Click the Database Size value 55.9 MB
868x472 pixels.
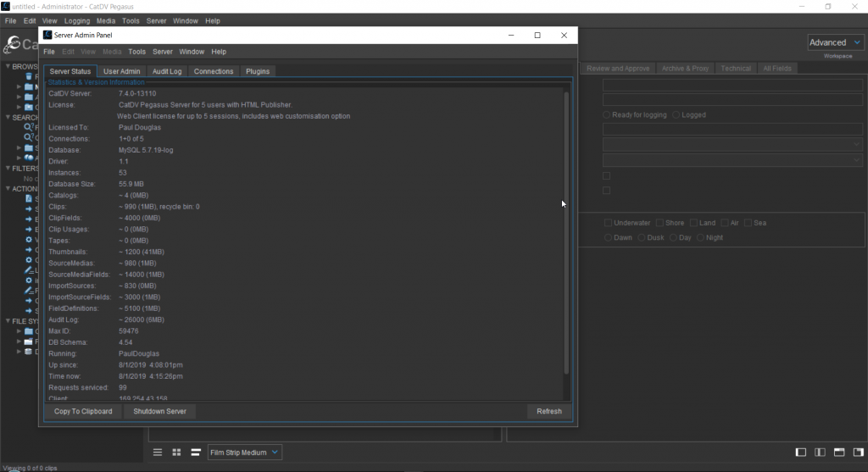[x=131, y=184]
